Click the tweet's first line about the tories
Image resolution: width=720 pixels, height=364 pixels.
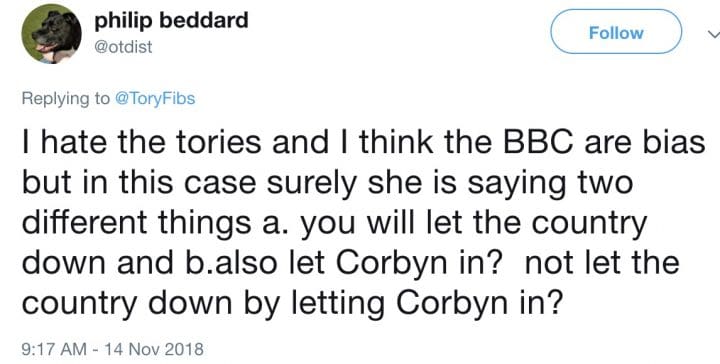coord(363,142)
